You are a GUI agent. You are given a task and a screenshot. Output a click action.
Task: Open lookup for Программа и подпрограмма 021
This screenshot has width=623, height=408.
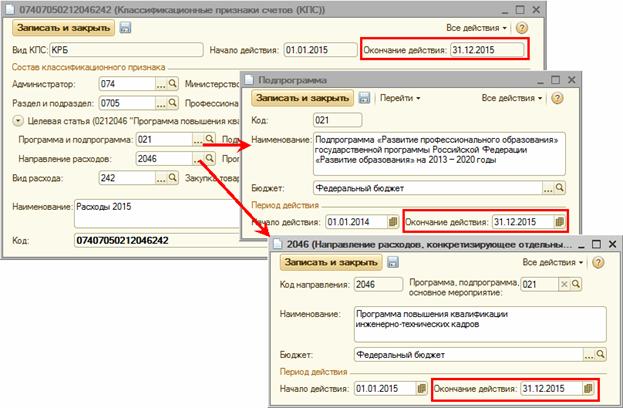209,140
